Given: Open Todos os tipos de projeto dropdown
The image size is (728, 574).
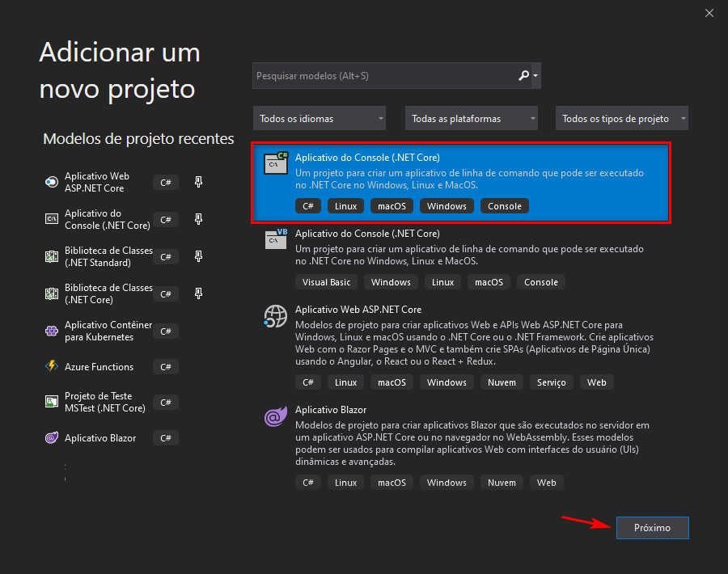Looking at the screenshot, I should (622, 119).
